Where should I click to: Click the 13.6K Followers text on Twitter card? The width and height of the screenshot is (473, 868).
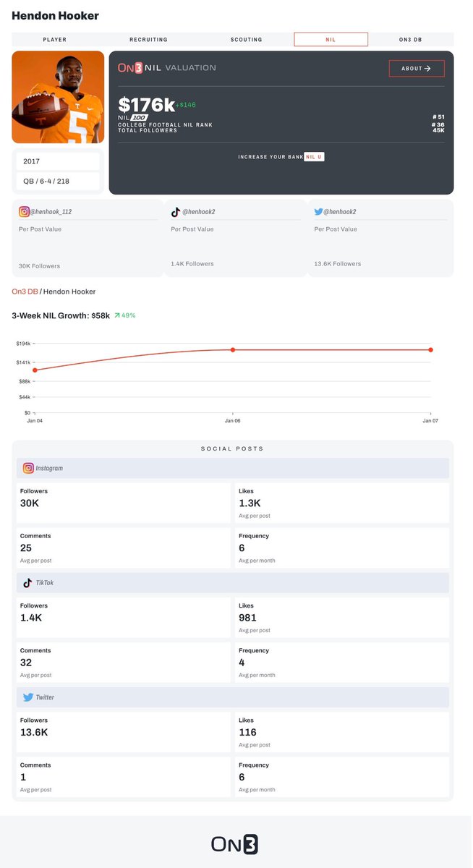click(338, 264)
